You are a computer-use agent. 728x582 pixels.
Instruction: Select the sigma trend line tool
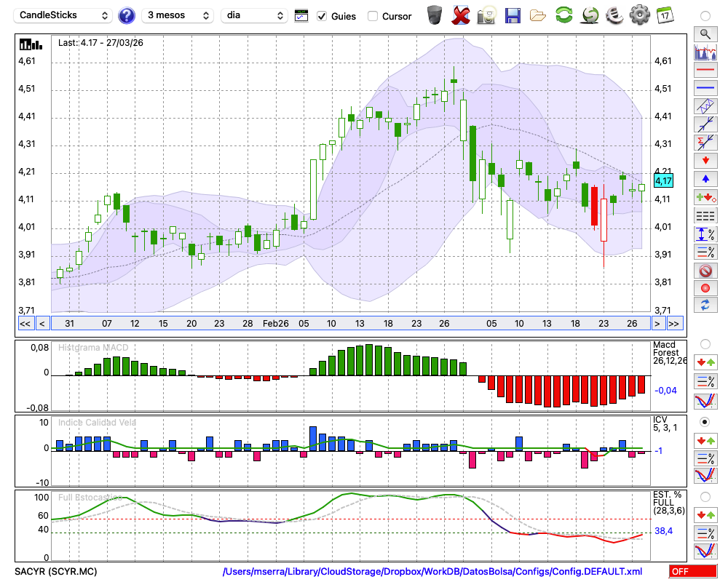705,143
